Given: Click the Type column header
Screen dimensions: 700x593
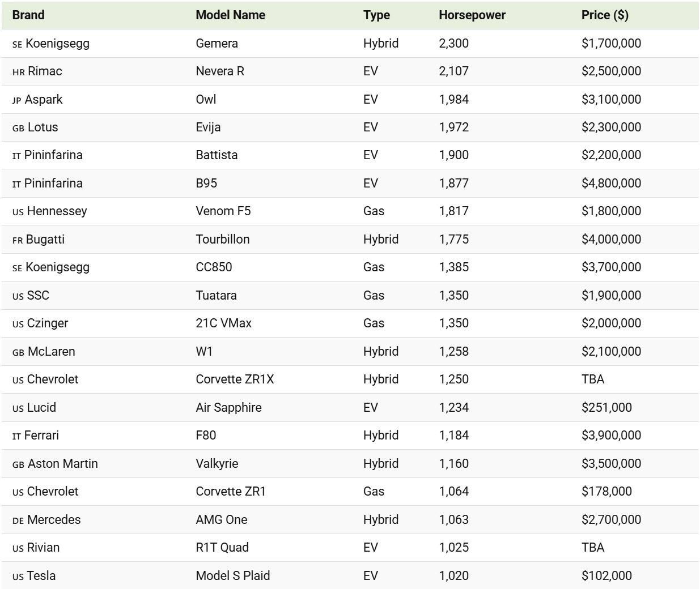Looking at the screenshot, I should pyautogui.click(x=376, y=15).
